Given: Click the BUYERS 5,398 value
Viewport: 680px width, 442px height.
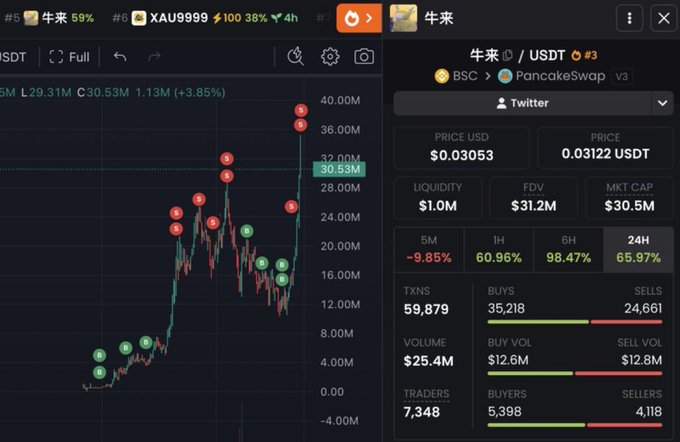Looking at the screenshot, I should pos(504,411).
